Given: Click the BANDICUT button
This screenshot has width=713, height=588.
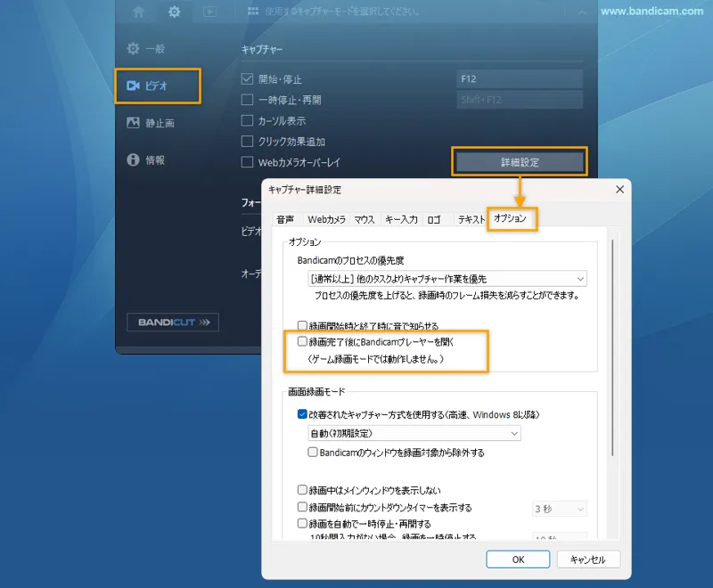Looking at the screenshot, I should 173,323.
